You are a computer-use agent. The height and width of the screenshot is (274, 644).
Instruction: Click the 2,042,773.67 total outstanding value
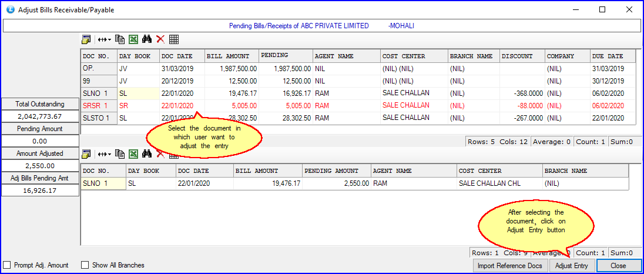tap(40, 116)
